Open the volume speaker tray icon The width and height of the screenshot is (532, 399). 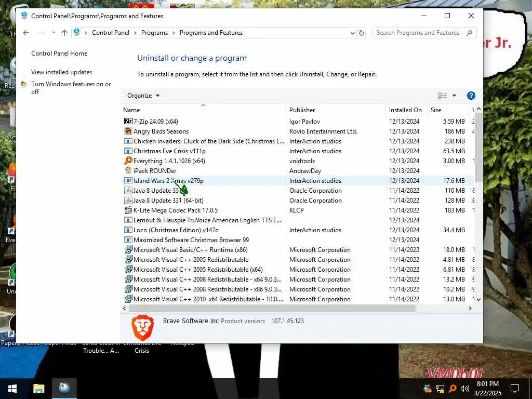coord(465,389)
